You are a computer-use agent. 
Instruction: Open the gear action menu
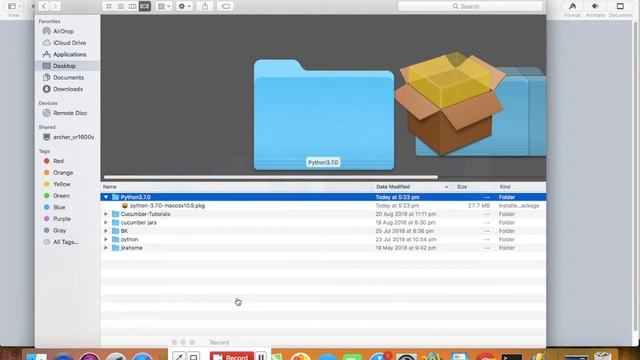[x=184, y=6]
